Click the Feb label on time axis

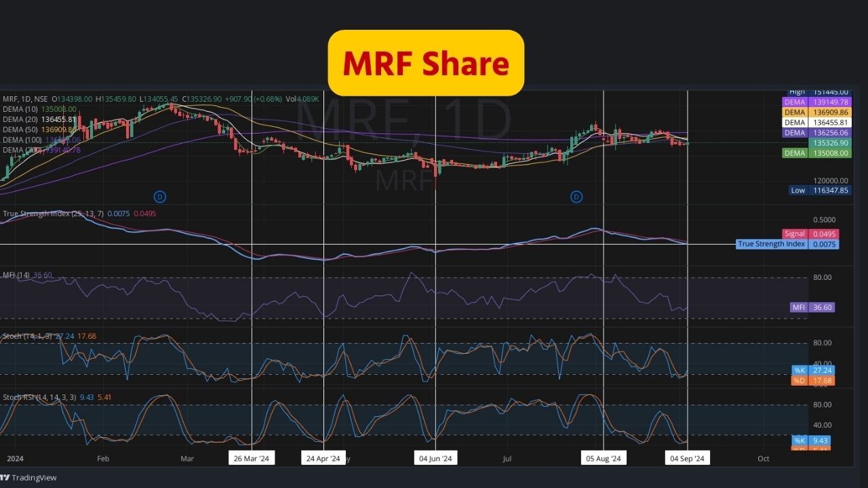tap(103, 459)
